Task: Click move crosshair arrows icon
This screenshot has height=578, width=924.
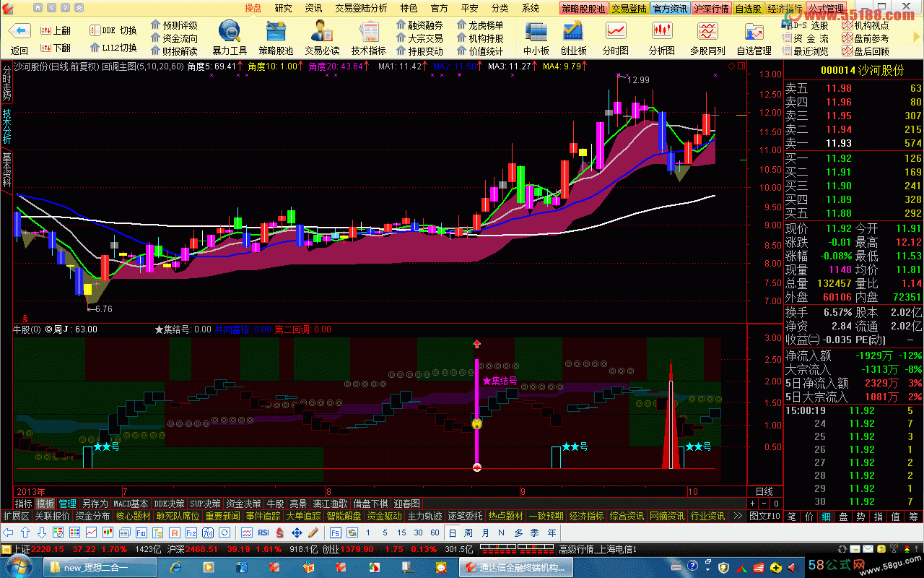Action: [296, 532]
